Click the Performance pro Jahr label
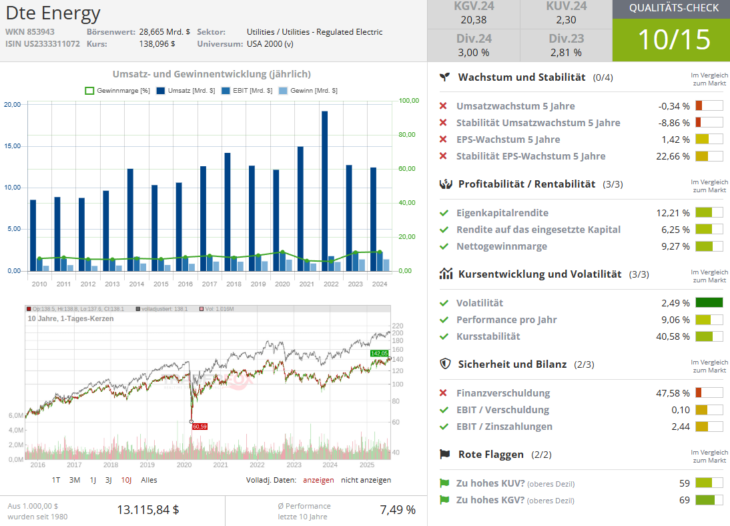 click(x=507, y=320)
